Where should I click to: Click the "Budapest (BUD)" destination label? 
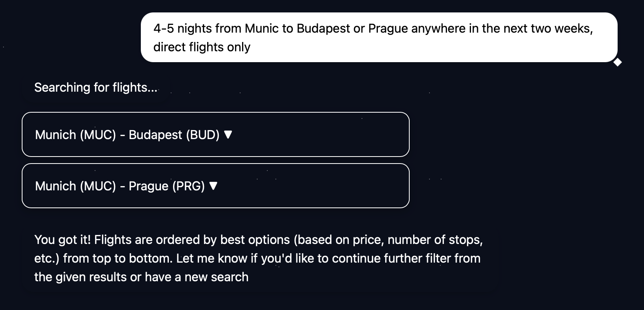pos(174,135)
